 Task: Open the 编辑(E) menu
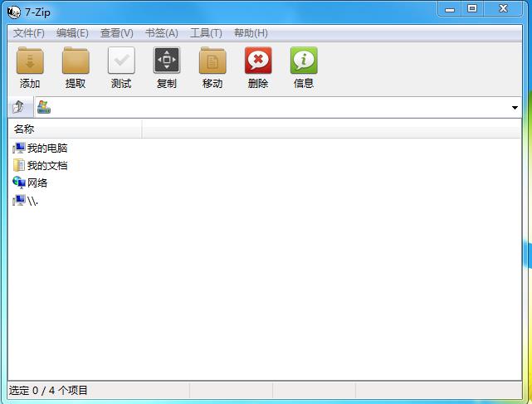click(x=72, y=33)
